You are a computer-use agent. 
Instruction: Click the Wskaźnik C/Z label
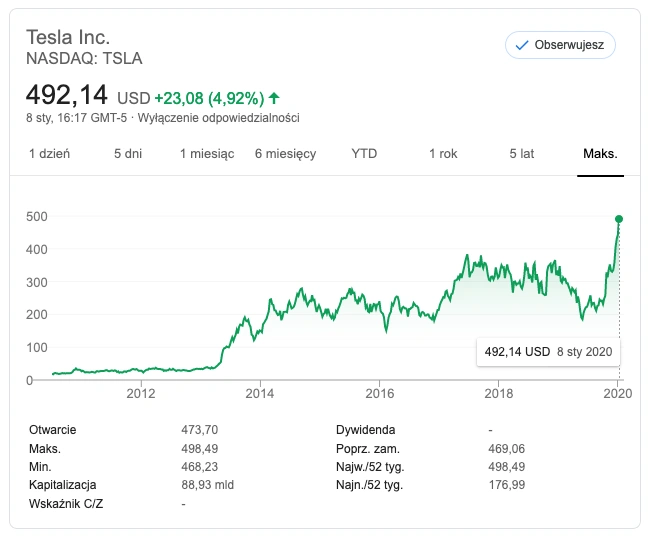pos(66,504)
